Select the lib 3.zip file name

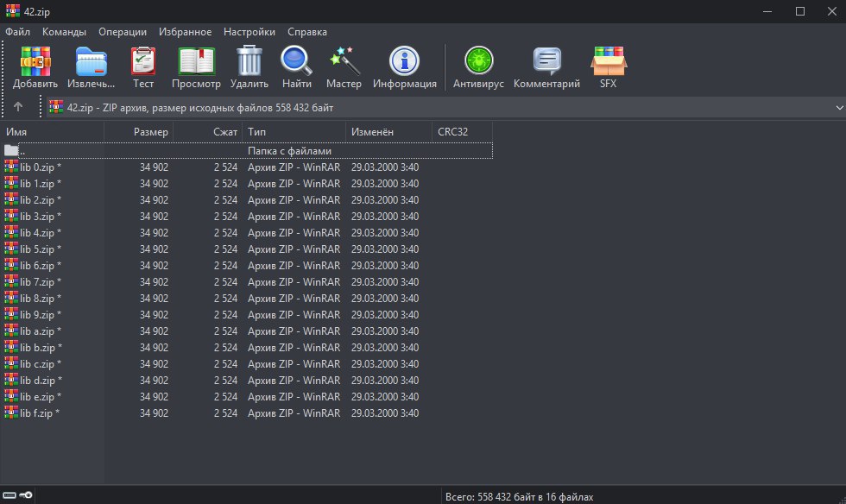pos(41,217)
